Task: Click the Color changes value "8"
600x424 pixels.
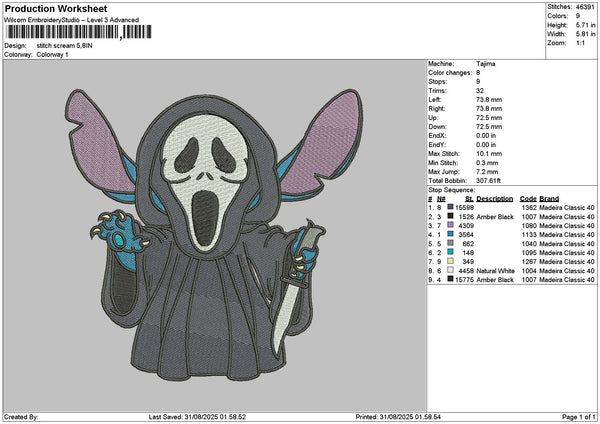Action: 478,73
